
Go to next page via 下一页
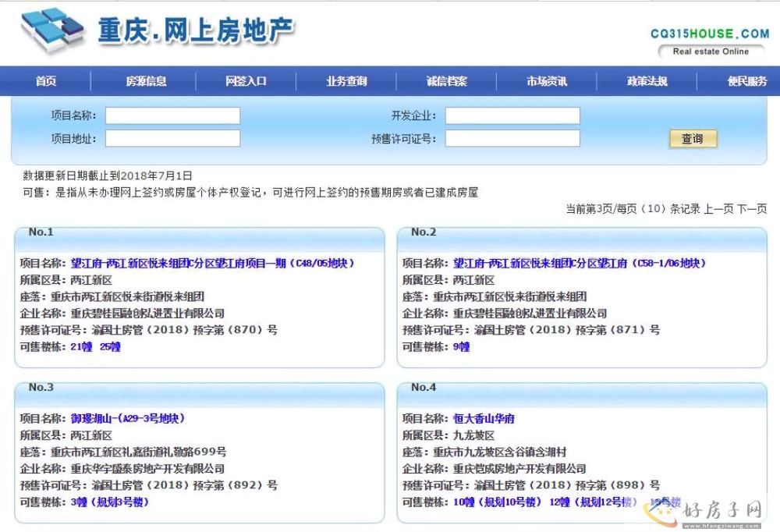point(752,209)
